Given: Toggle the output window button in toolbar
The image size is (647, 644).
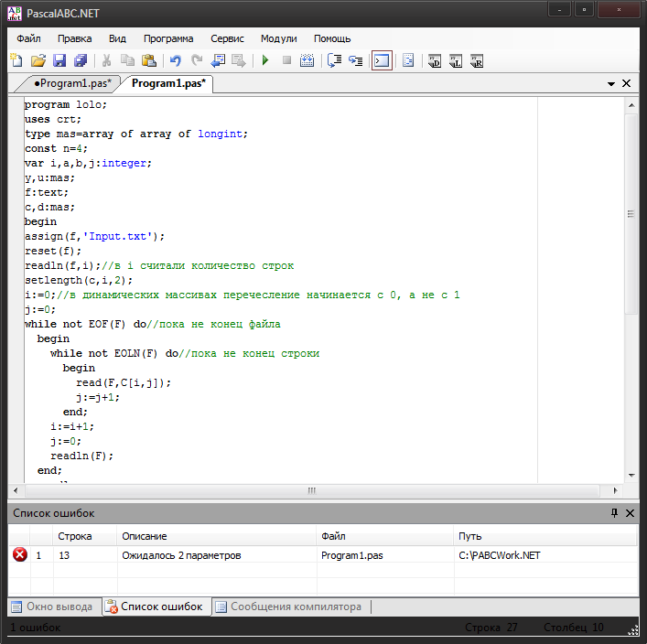Looking at the screenshot, I should coord(382,61).
